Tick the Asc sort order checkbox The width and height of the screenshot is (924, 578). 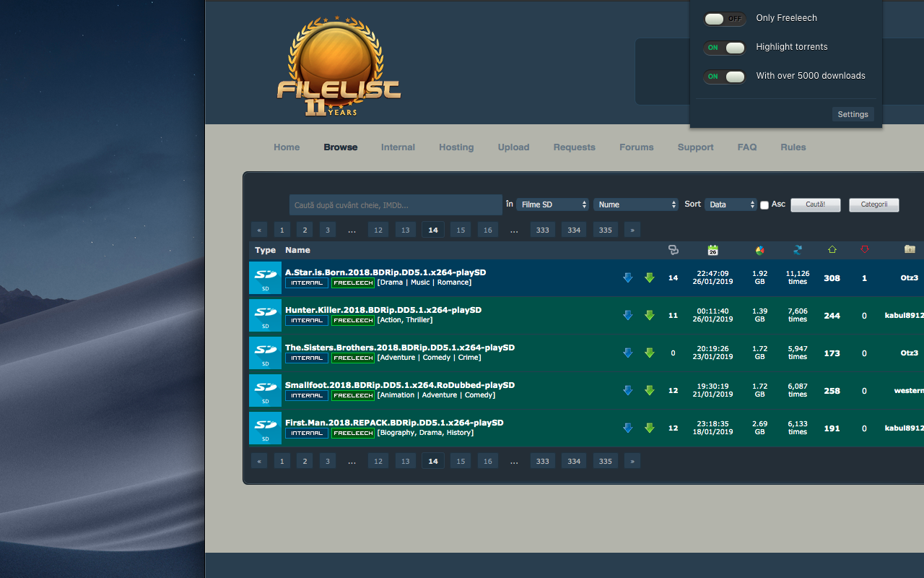[x=764, y=205]
